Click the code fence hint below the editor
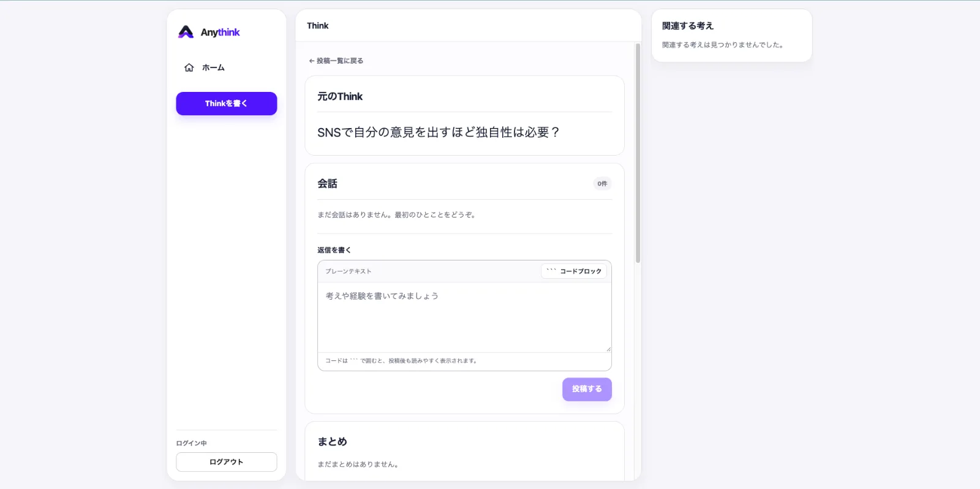Screen dimensions: 980x489 (x=401, y=361)
